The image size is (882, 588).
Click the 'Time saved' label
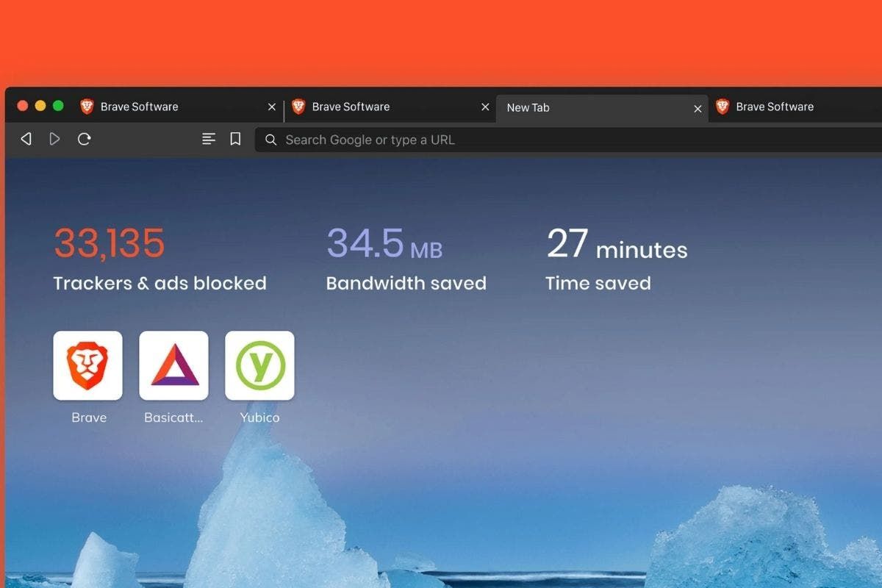(598, 283)
